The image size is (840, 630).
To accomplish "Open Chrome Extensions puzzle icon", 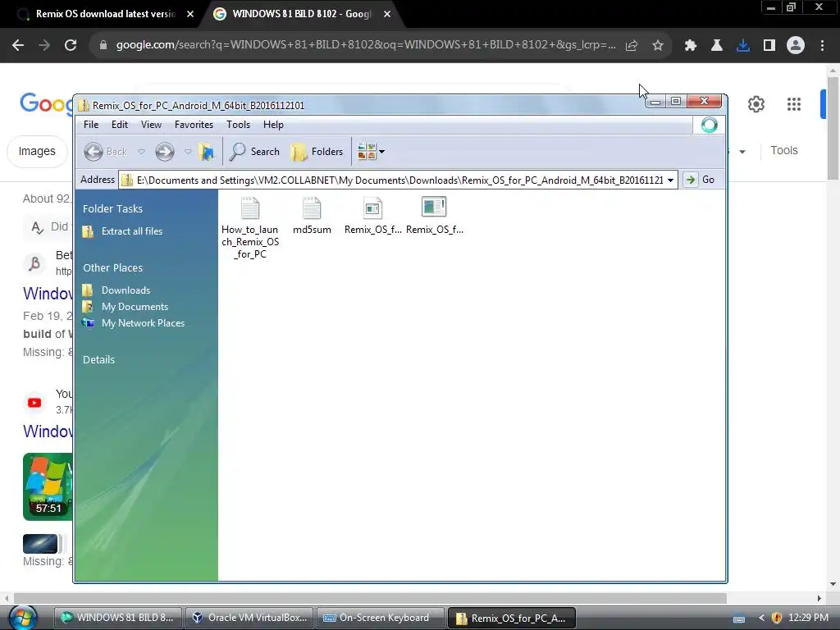I will point(691,46).
